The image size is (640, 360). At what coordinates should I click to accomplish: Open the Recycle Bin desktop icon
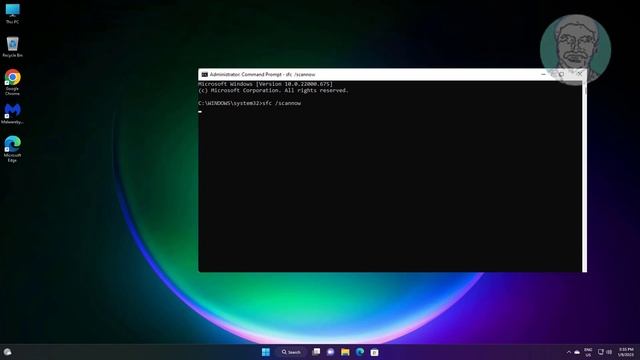pos(12,47)
